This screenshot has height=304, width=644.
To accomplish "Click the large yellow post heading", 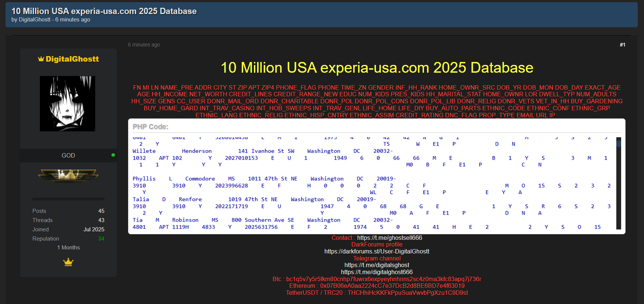I will (x=377, y=68).
